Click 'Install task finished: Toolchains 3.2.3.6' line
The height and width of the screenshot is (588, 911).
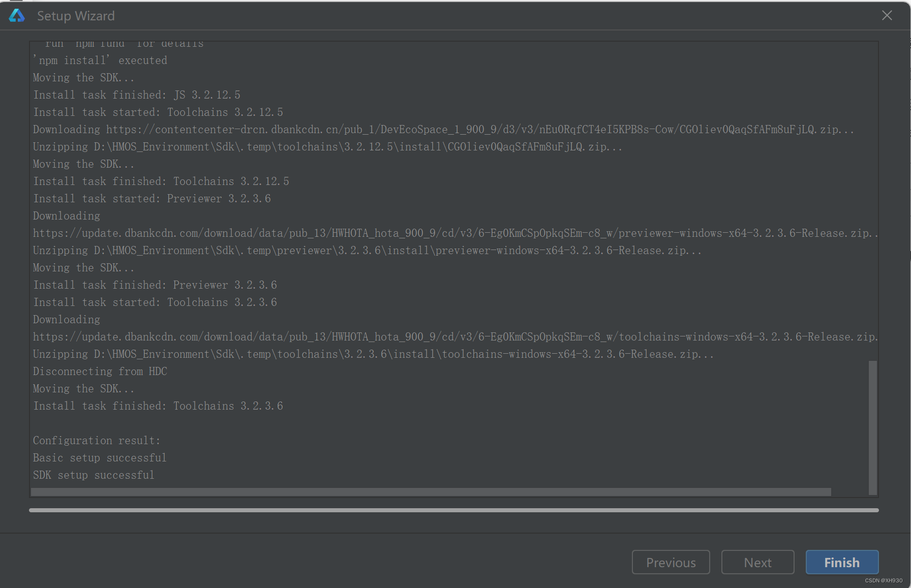tap(158, 406)
